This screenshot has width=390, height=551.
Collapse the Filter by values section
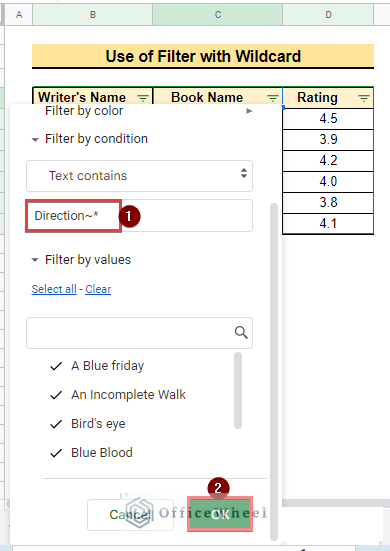point(35,260)
